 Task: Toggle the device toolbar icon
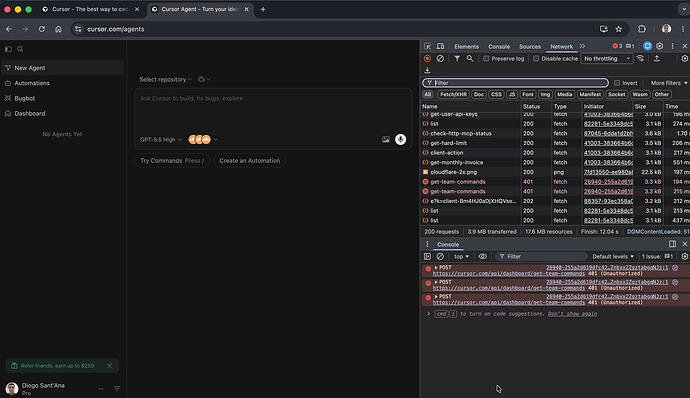pos(440,46)
